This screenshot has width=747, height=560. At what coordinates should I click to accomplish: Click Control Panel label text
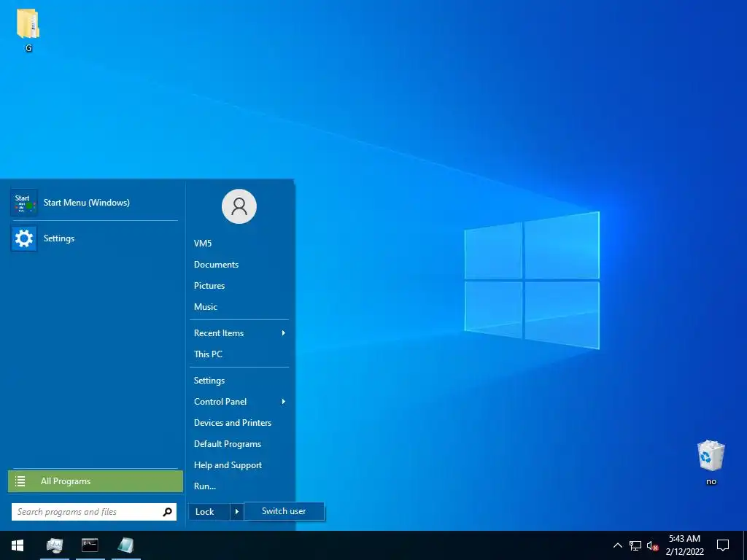(220, 402)
